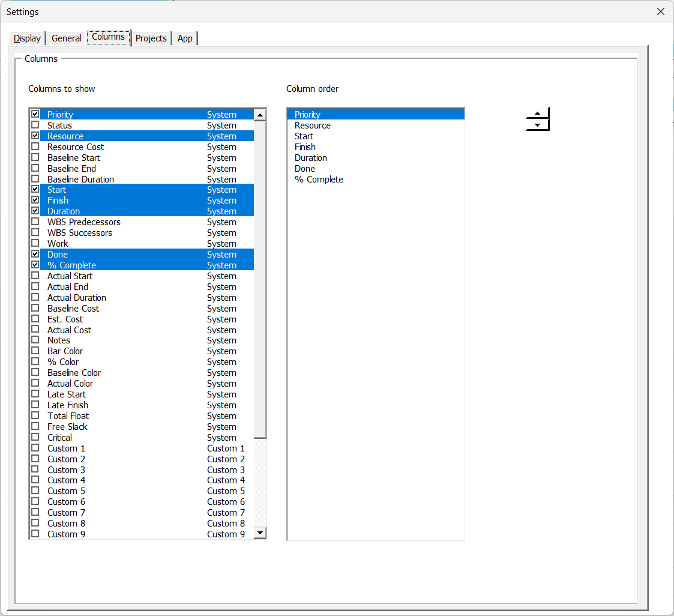674x616 pixels.
Task: Enable the Custom 2 checkbox
Action: click(35, 458)
